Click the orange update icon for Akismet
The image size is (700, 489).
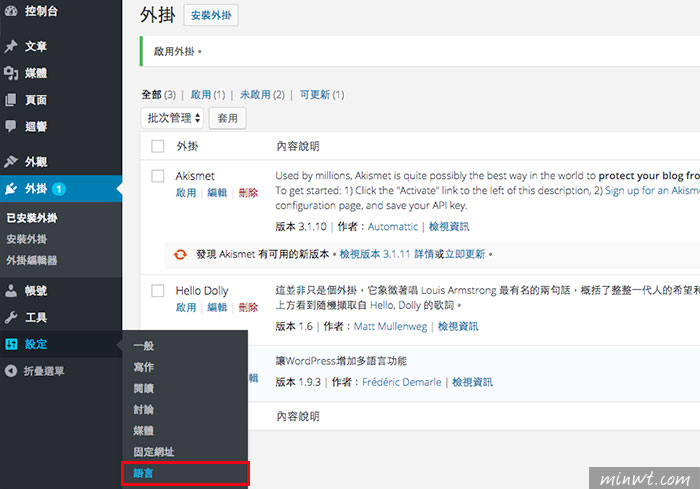pos(180,255)
